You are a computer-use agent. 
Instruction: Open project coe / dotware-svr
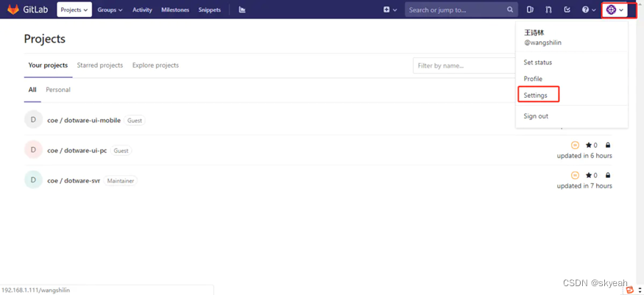coord(74,180)
